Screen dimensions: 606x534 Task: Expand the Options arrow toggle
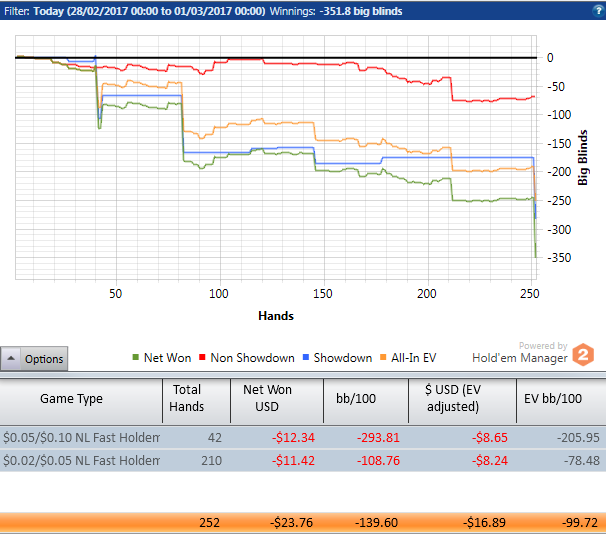click(x=11, y=359)
